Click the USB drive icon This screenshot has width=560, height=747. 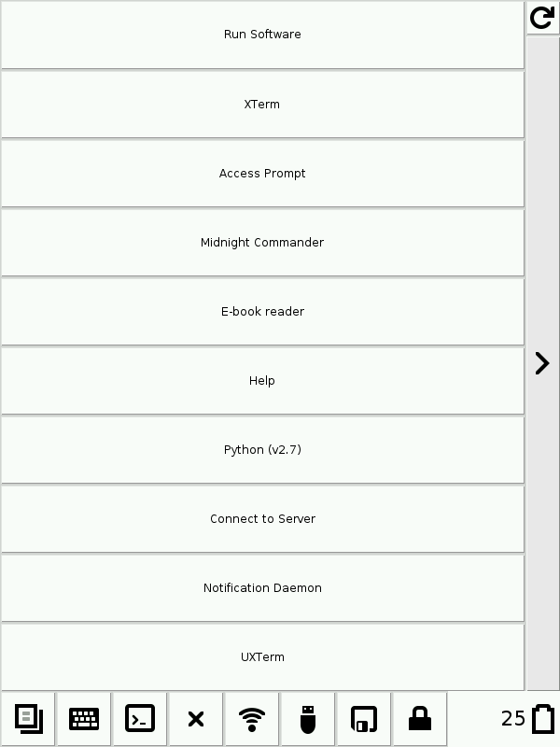pos(308,719)
